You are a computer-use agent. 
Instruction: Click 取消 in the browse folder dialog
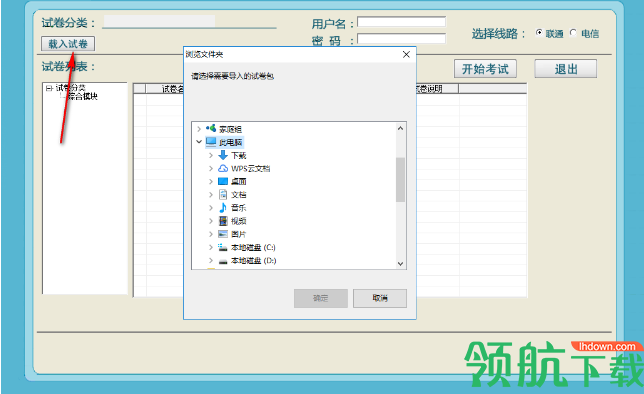[380, 298]
